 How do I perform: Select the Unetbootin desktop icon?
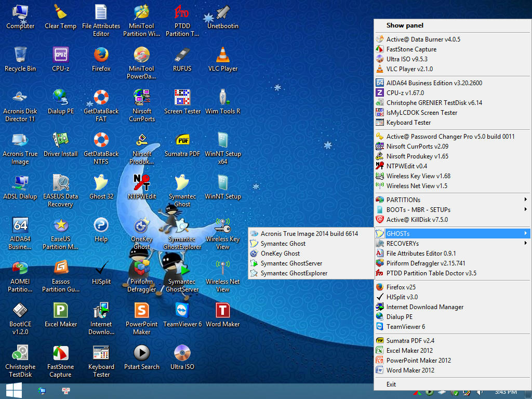223,17
